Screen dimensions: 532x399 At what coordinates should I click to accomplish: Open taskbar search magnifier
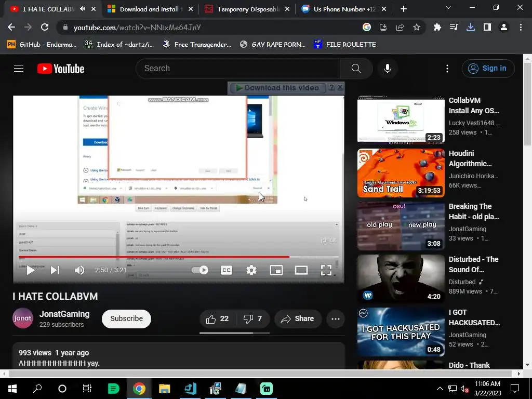[x=37, y=389]
